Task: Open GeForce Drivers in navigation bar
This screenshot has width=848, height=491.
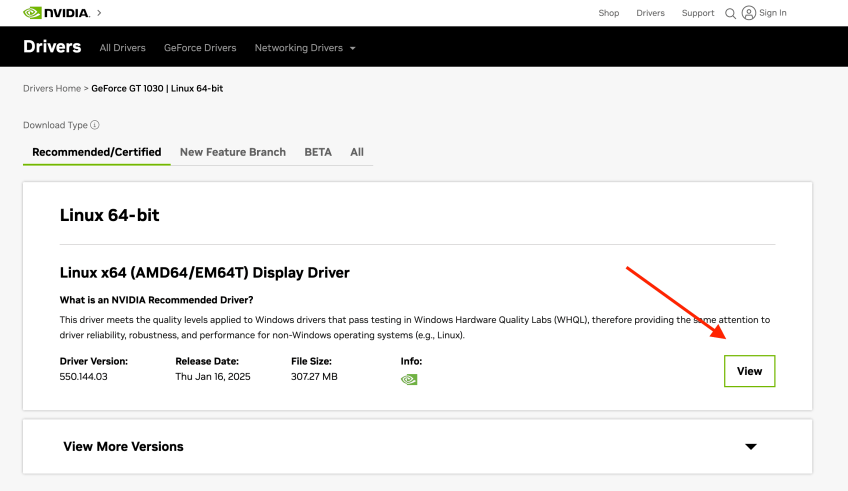Action: tap(200, 48)
